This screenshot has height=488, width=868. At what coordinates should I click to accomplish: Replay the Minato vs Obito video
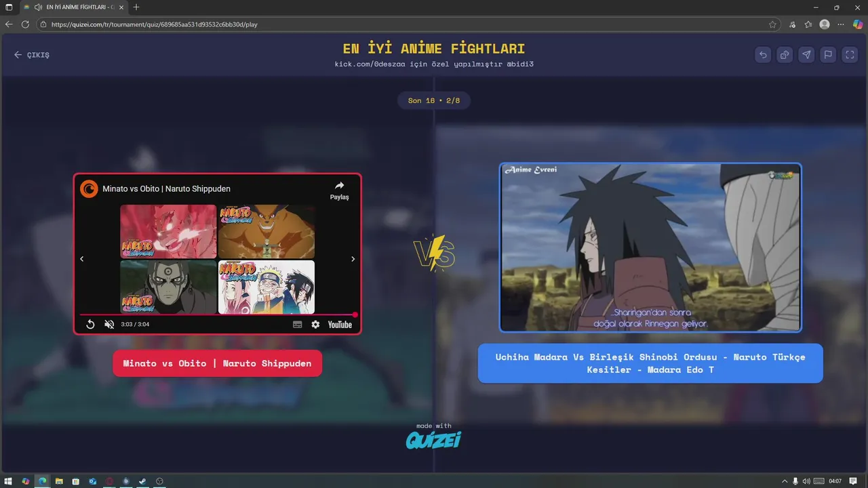pyautogui.click(x=90, y=325)
